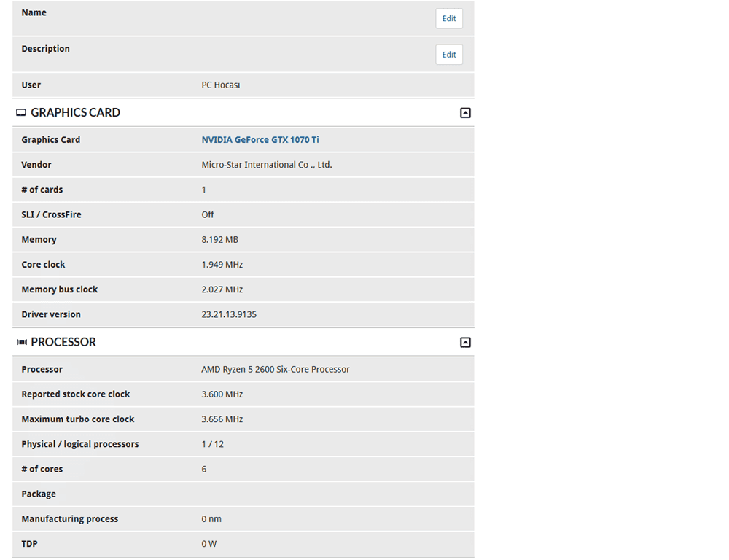Click the Edit button in the Name row

point(449,18)
